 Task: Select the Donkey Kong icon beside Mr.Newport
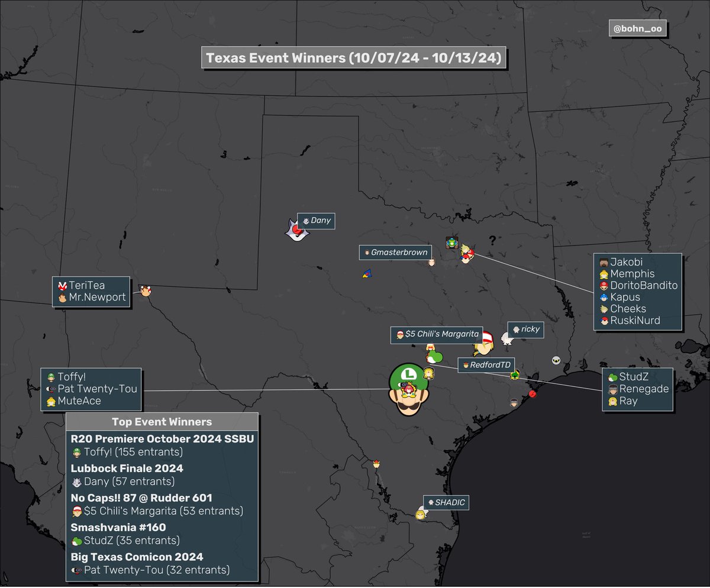(x=62, y=298)
